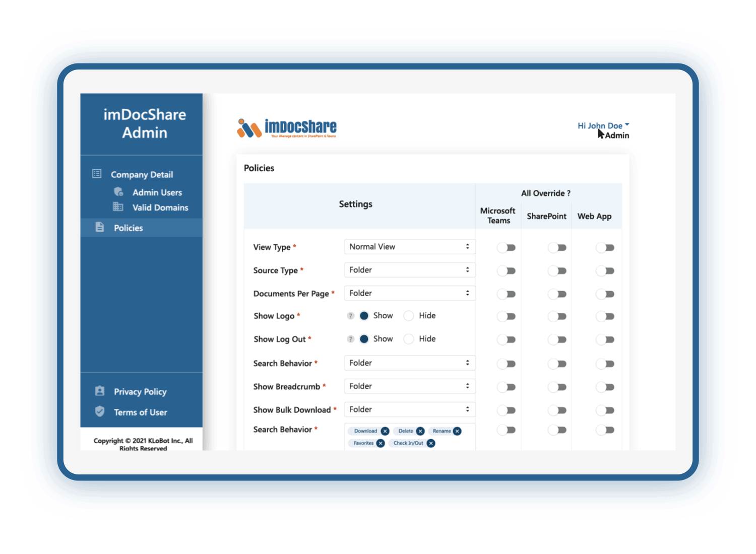Remove the Rename tag using its x icon

457,431
